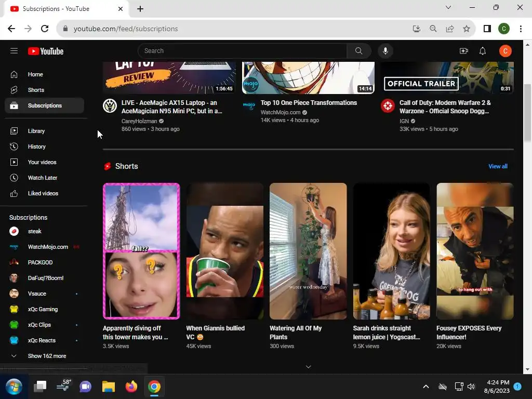Open the tower diving Short
The height and width of the screenshot is (399, 532).
pyautogui.click(x=141, y=251)
